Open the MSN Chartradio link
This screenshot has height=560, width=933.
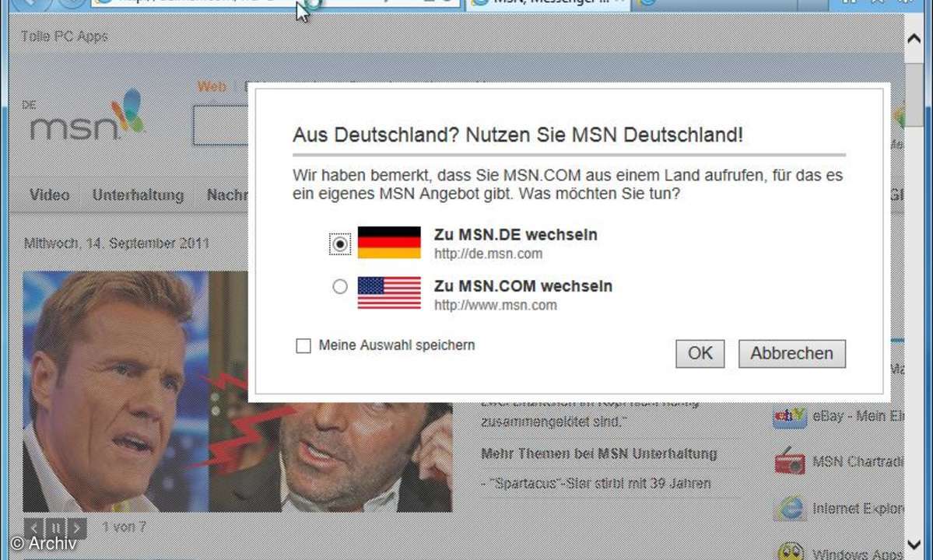pyautogui.click(x=858, y=462)
